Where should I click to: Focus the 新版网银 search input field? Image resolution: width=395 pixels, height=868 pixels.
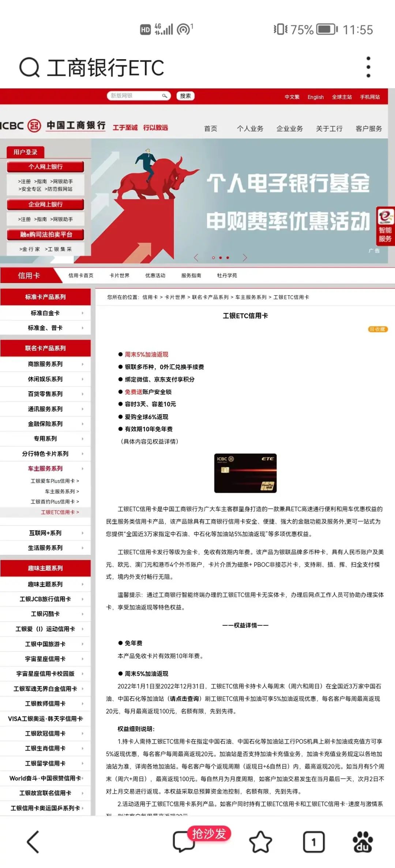pos(135,96)
